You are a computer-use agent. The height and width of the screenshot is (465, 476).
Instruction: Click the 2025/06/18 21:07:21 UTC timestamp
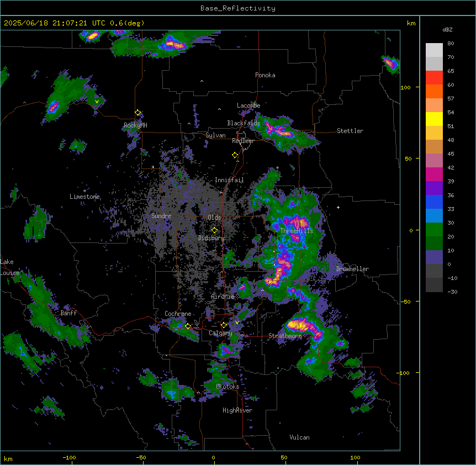[x=55, y=23]
